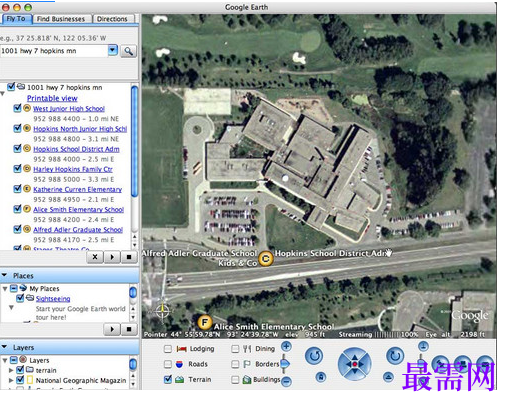Open Harley Hopkins Family Ctr link
The height and width of the screenshot is (408, 514).
click(73, 169)
